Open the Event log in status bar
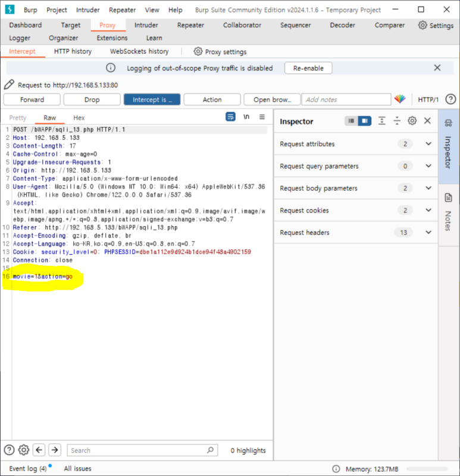The height and width of the screenshot is (476, 460). pos(27,468)
